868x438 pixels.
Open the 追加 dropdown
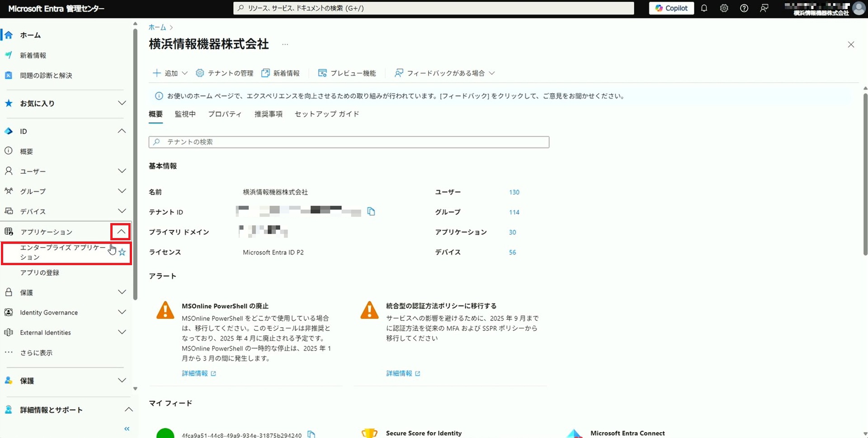pyautogui.click(x=170, y=73)
